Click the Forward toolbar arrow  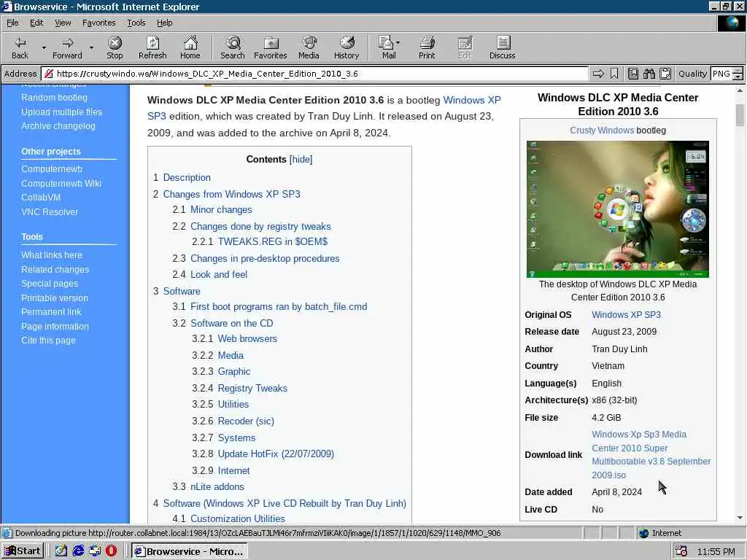(x=67, y=47)
